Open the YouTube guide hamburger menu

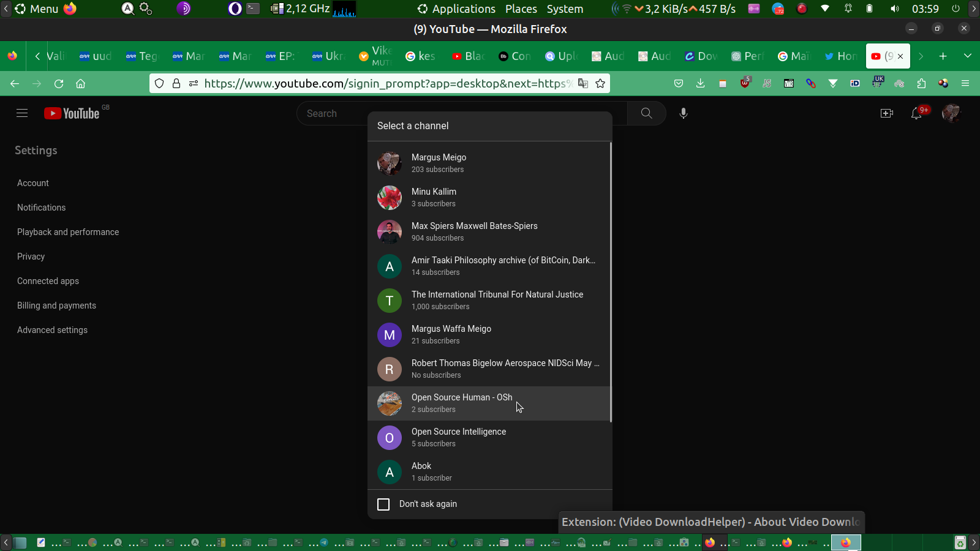tap(22, 113)
